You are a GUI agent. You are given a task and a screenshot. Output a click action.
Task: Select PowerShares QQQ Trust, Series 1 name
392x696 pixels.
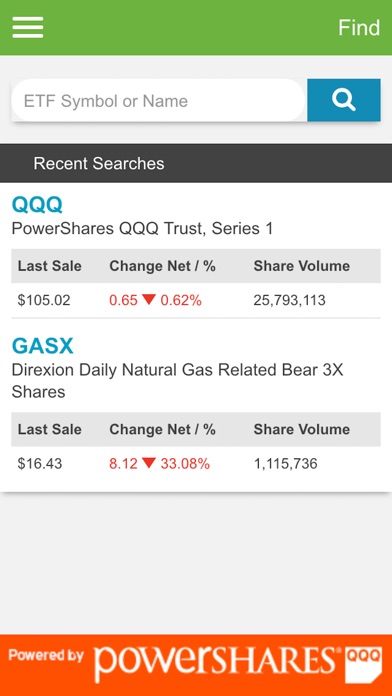[142, 228]
